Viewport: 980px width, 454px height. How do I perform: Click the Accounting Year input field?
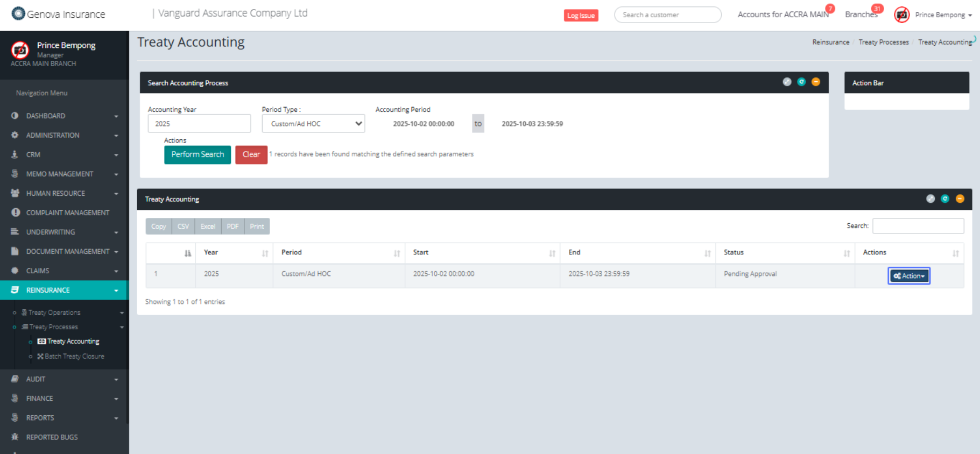(199, 124)
